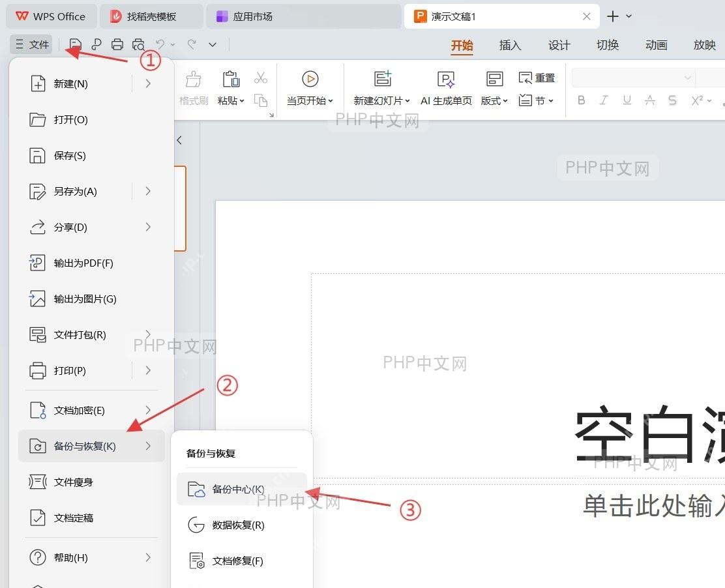The image size is (725, 588).
Task: Click the print icon in quick toolbar
Action: coord(117,44)
